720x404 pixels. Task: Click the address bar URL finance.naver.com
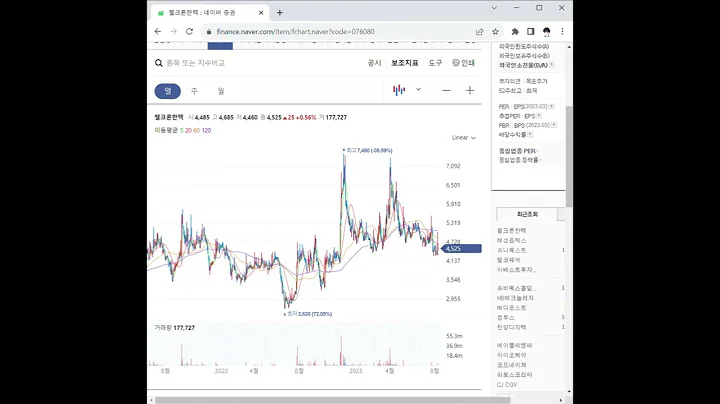295,32
